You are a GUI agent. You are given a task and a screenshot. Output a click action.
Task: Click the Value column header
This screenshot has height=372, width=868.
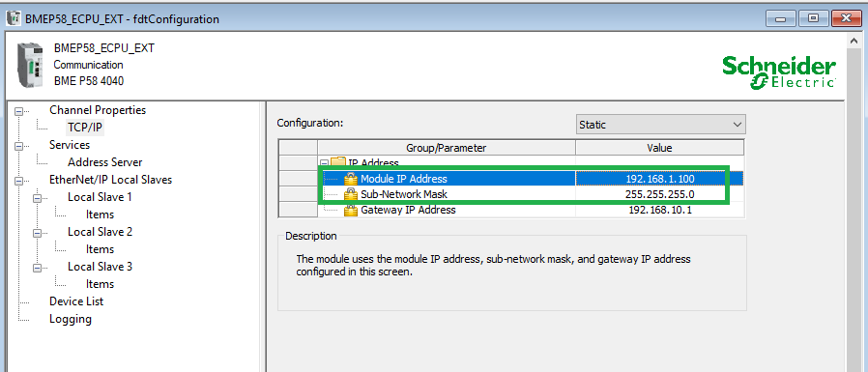coord(660,148)
